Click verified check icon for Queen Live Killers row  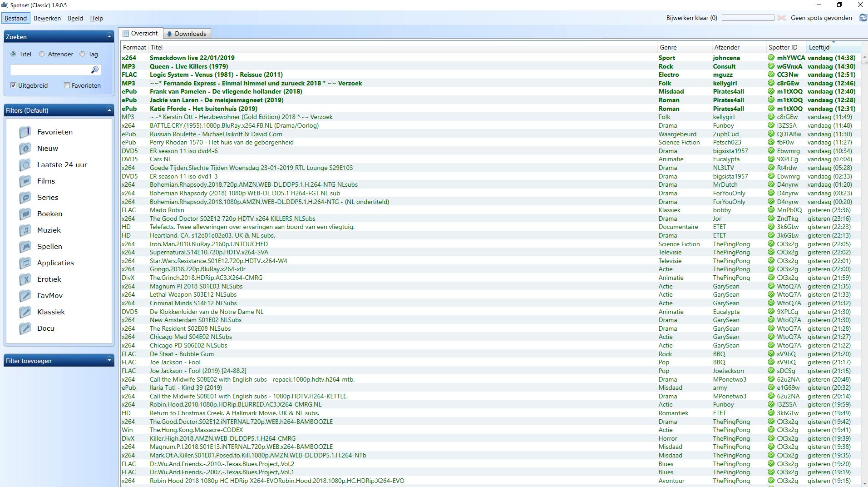771,66
